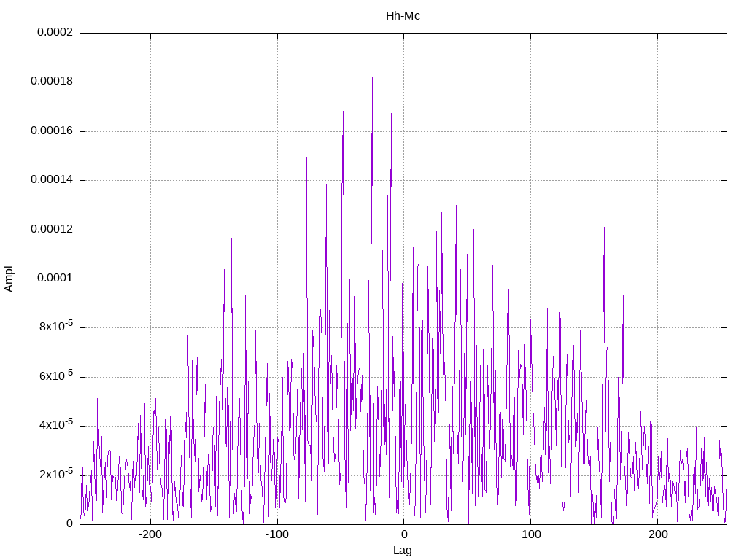Click the -100 x-axis tick label

point(276,534)
